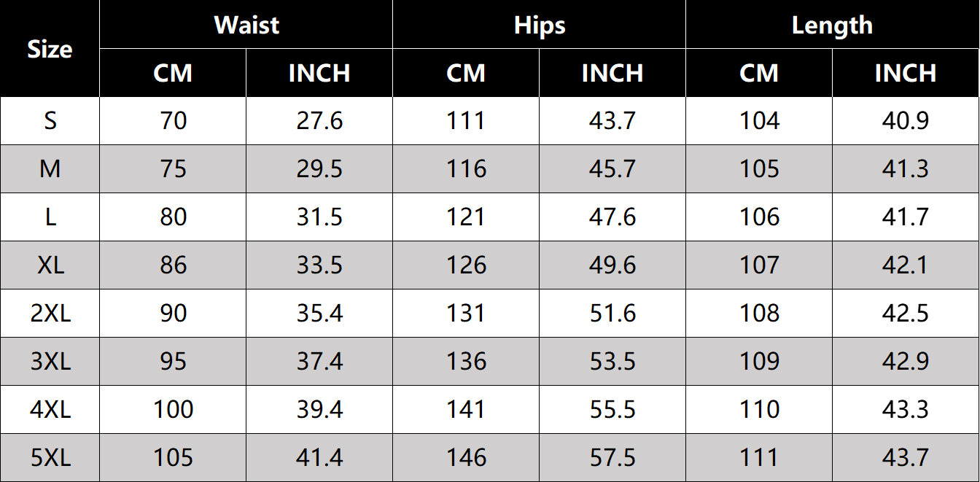
Task: Click waist CM value 100 for 4XL
Action: 173,410
